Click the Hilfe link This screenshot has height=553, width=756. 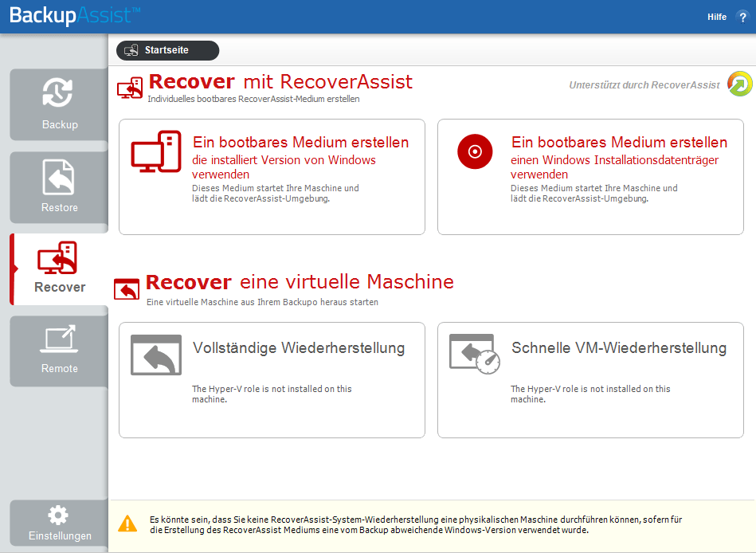pyautogui.click(x=716, y=17)
